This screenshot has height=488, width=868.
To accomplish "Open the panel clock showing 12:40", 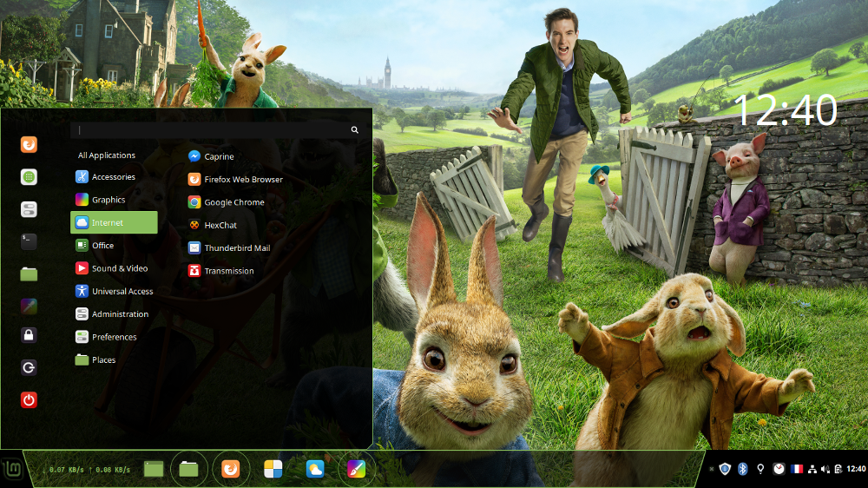I will (x=857, y=469).
